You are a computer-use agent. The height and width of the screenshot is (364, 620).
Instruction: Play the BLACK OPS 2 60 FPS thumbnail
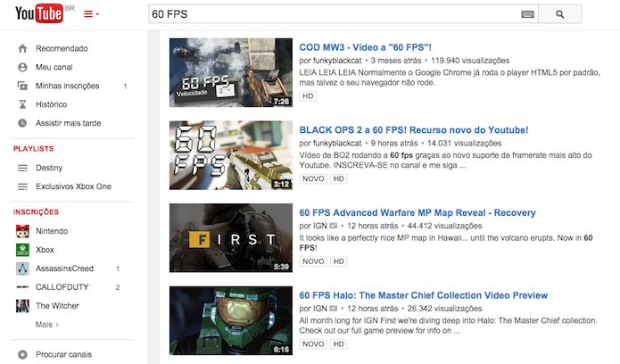point(231,155)
